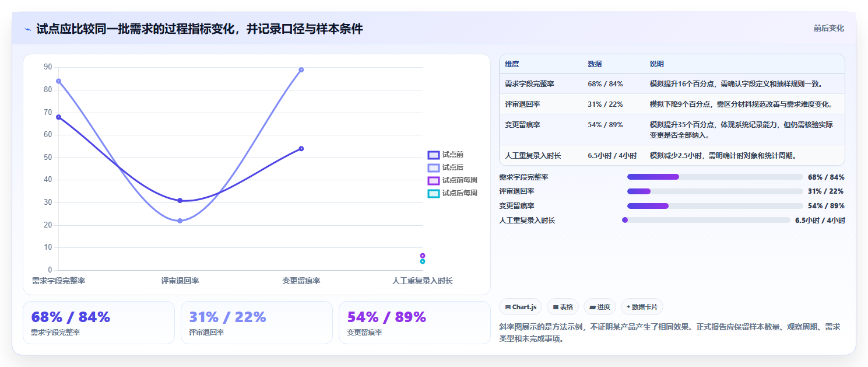868x367 pixels.
Task: Select the 人工重复录入时长 table row label
Action: pyautogui.click(x=533, y=156)
